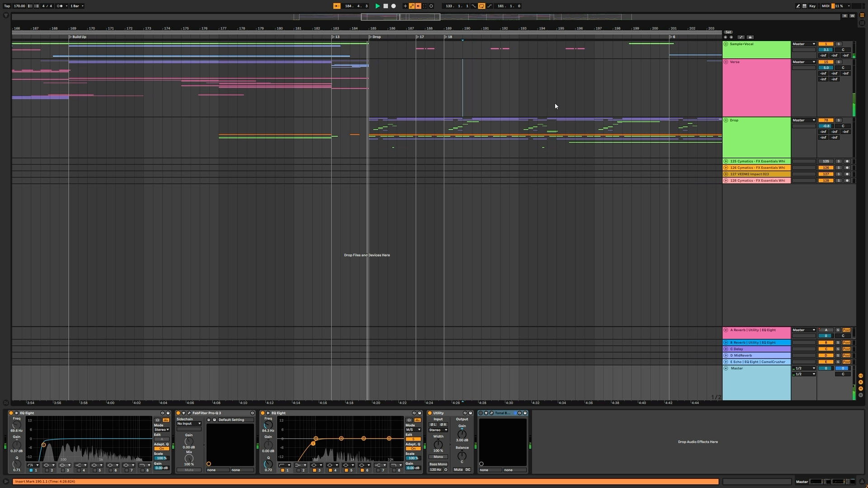Open the Key map mode switch

point(812,6)
